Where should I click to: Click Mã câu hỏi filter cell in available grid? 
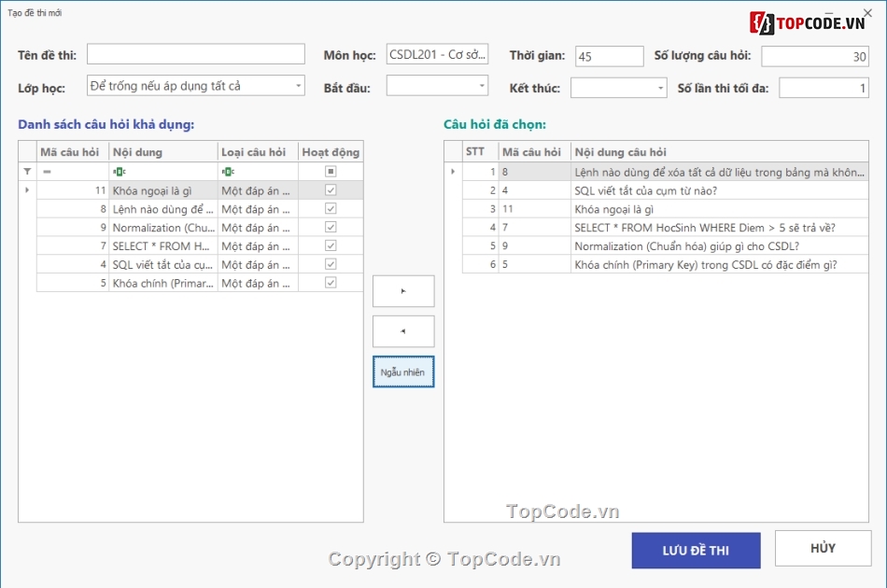point(73,172)
